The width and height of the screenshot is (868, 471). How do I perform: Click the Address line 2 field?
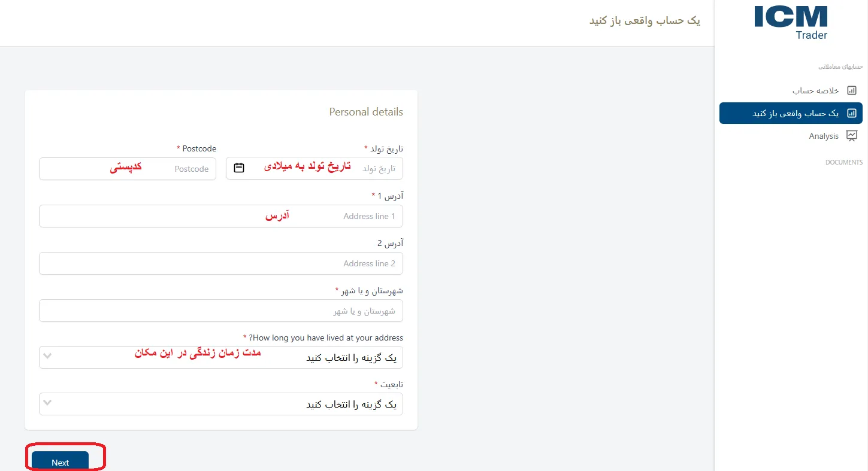pyautogui.click(x=221, y=263)
